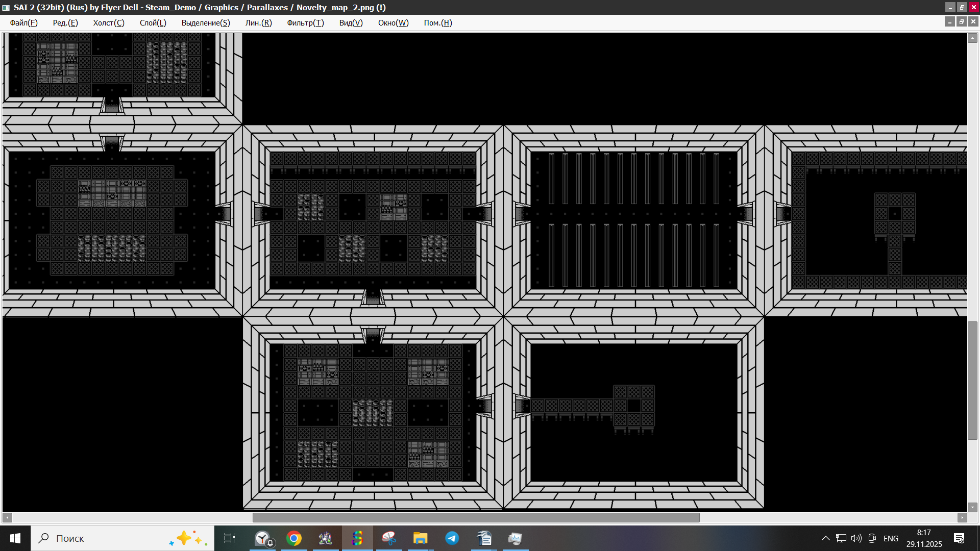Image resolution: width=980 pixels, height=551 pixels.
Task: Open the Слой (Layer) menu
Action: pyautogui.click(x=153, y=23)
